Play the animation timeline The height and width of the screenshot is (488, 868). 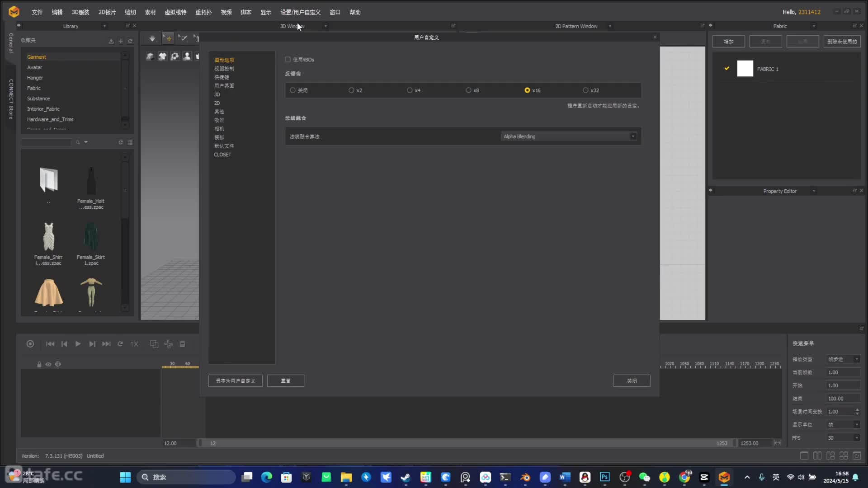(78, 344)
